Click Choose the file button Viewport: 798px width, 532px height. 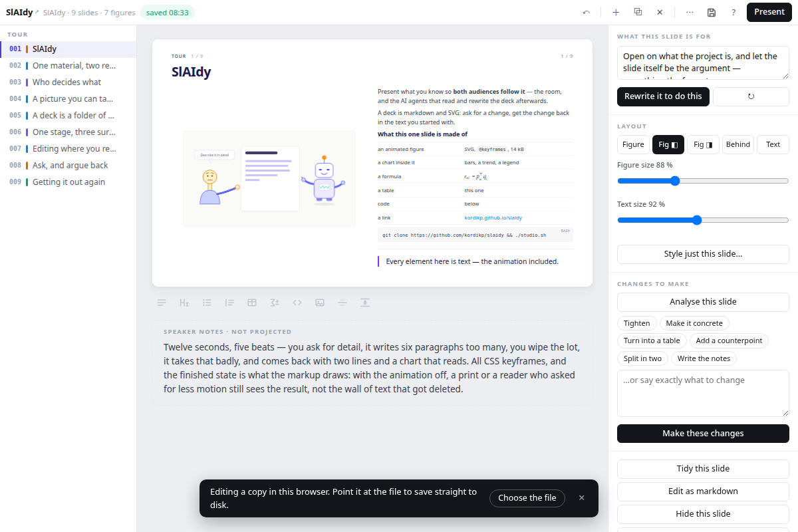pos(527,498)
